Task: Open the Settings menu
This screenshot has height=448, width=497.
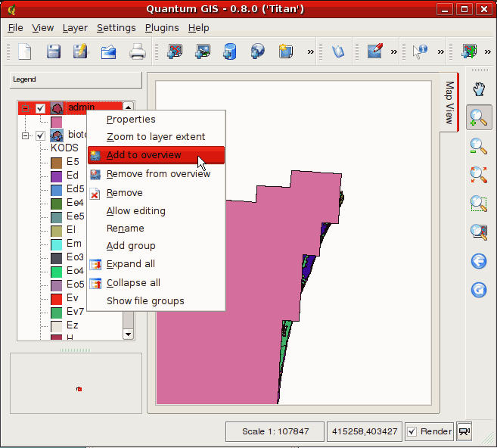Action: [x=116, y=28]
